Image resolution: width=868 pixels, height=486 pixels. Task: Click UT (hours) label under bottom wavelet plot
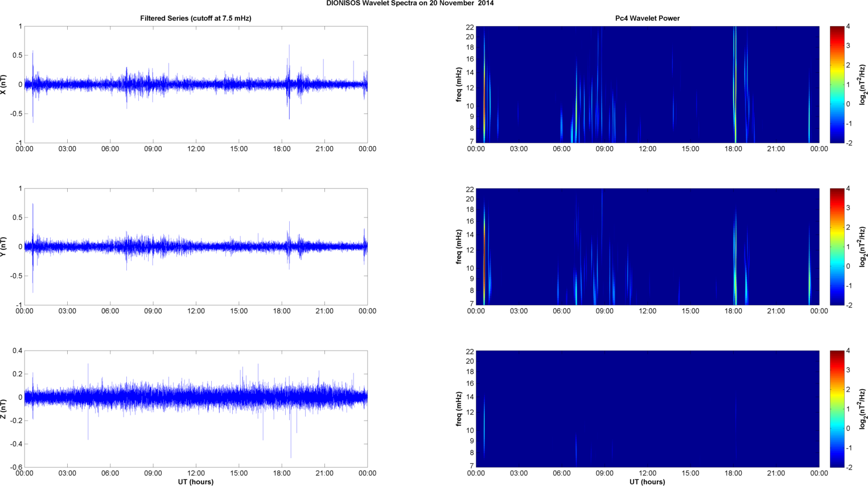[647, 482]
